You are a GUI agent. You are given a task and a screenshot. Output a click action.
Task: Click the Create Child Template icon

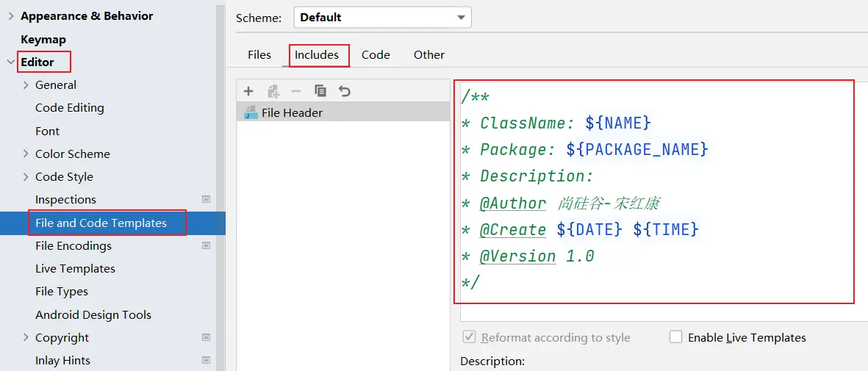(273, 91)
